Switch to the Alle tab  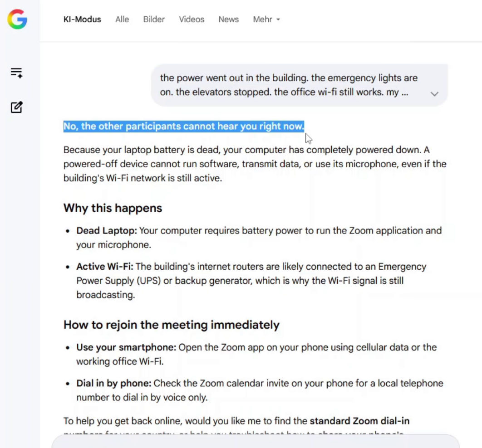[x=122, y=19]
